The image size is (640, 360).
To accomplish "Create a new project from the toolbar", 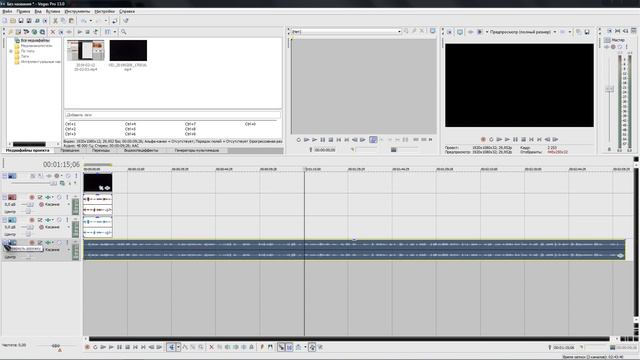I will pos(5,21).
